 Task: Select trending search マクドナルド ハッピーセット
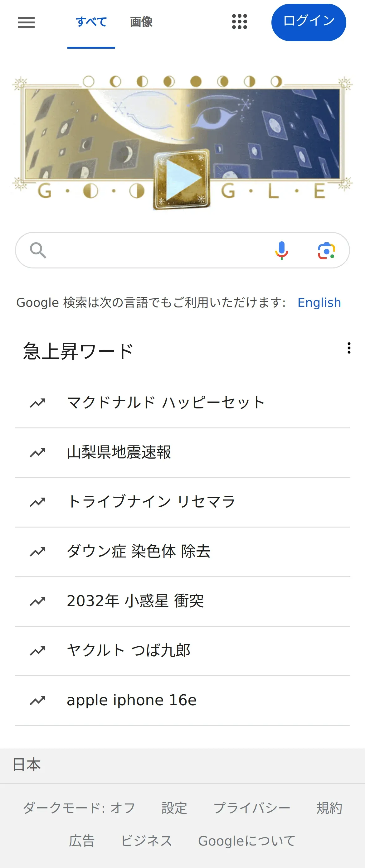[x=182, y=403]
